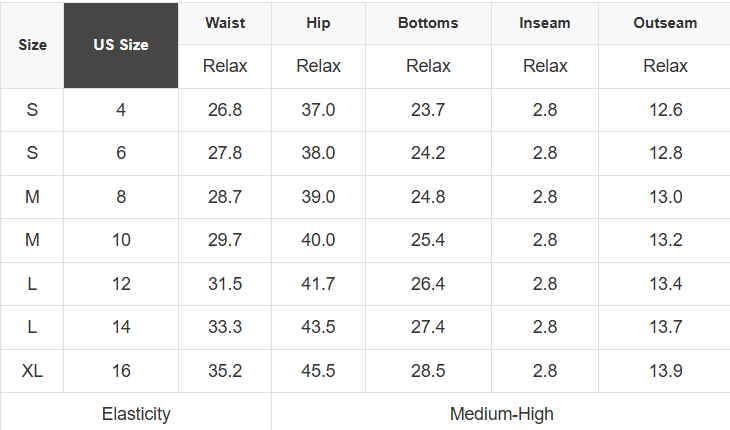
Task: Select US size 16 cell
Action: coord(121,371)
